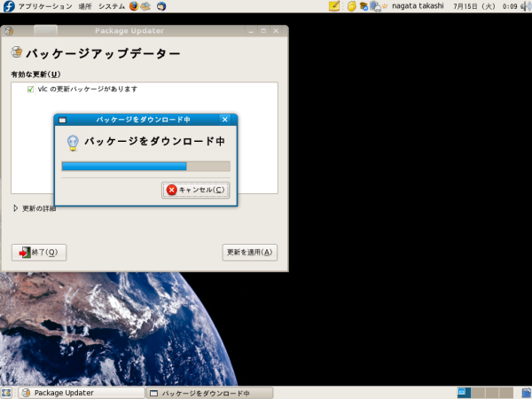Uncheck the vlc update package checkbox

click(30, 90)
